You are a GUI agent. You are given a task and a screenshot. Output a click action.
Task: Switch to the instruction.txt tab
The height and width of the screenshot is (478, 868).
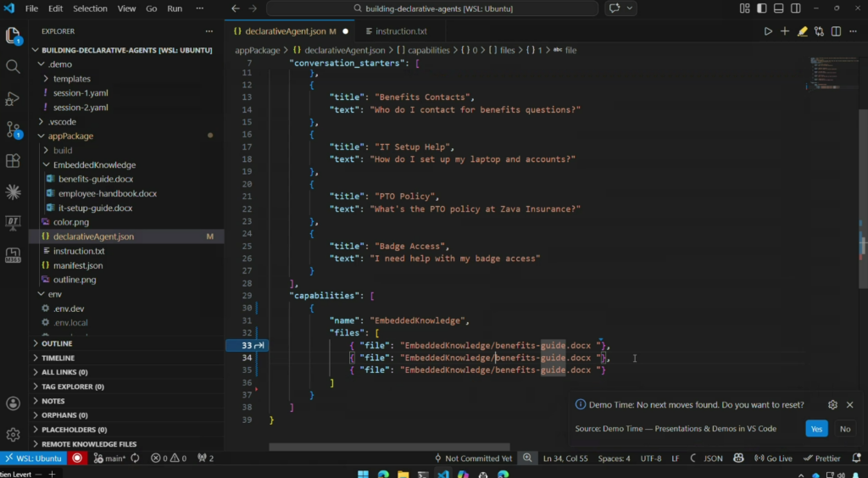click(401, 31)
